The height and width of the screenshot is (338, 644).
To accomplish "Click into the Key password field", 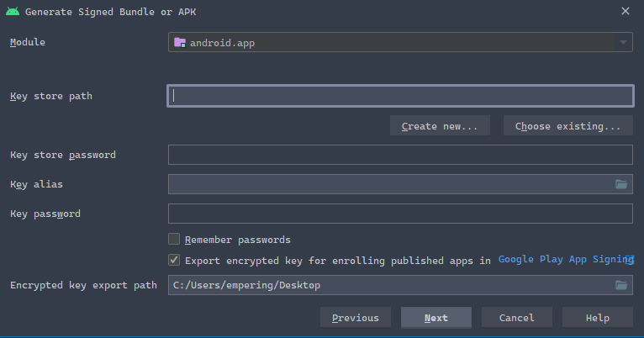I will click(400, 214).
